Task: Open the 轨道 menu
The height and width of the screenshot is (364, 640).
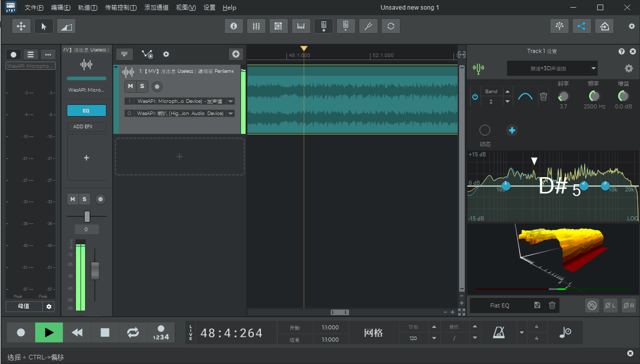Action: coord(88,8)
